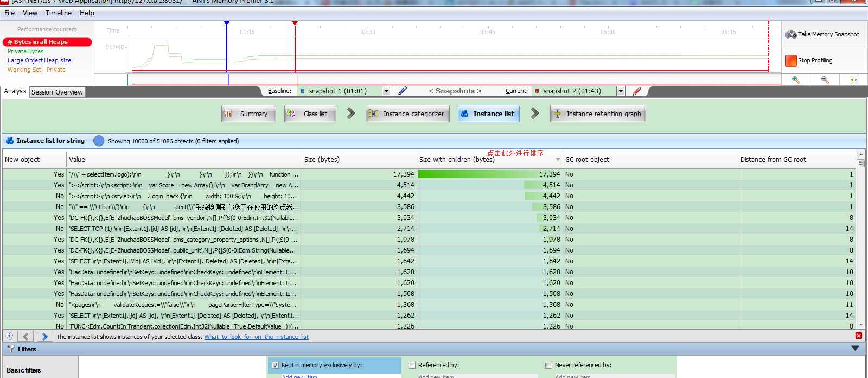This screenshot has width=868, height=378.
Task: Switch to Session Overview tab
Action: tap(57, 92)
